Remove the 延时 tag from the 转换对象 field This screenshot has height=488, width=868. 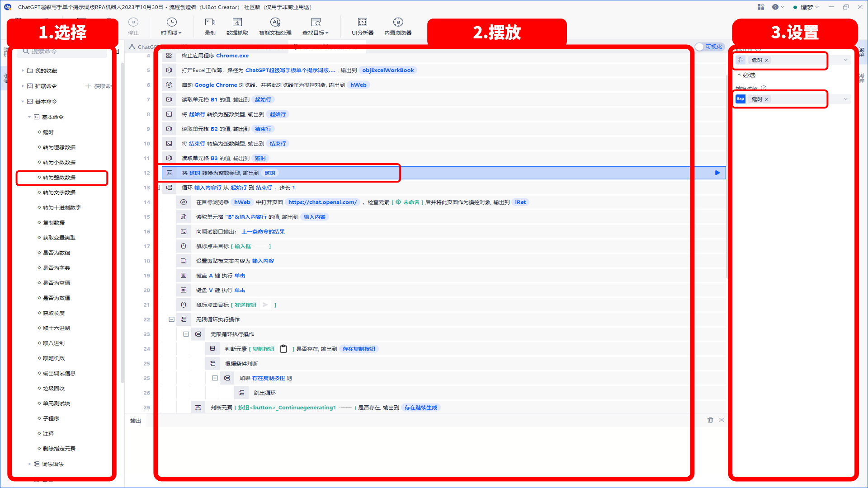coord(767,99)
